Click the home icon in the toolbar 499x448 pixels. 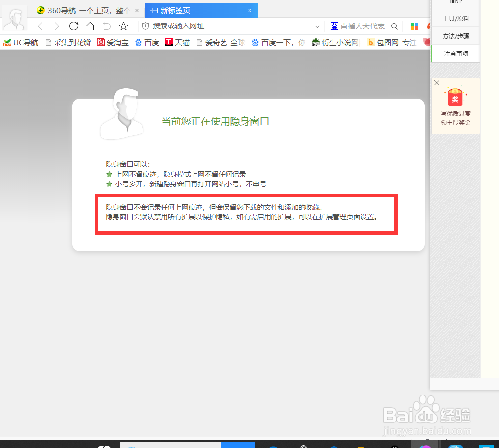click(x=90, y=26)
